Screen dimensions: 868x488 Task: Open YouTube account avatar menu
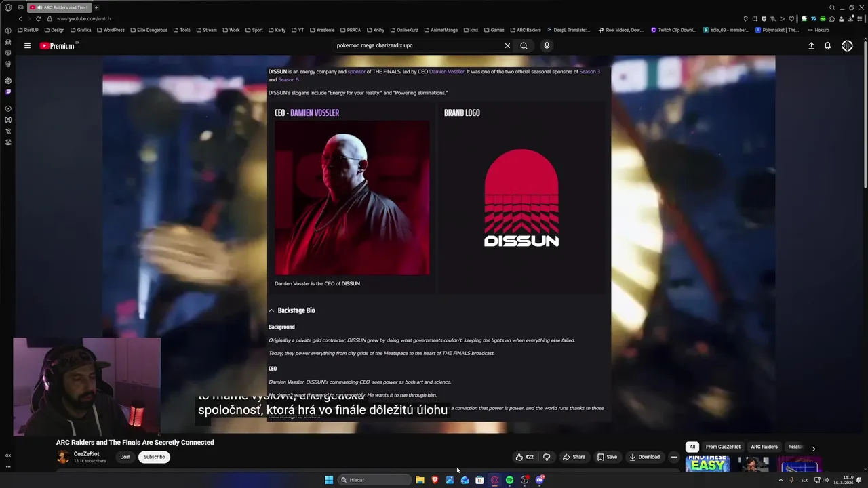click(x=847, y=45)
